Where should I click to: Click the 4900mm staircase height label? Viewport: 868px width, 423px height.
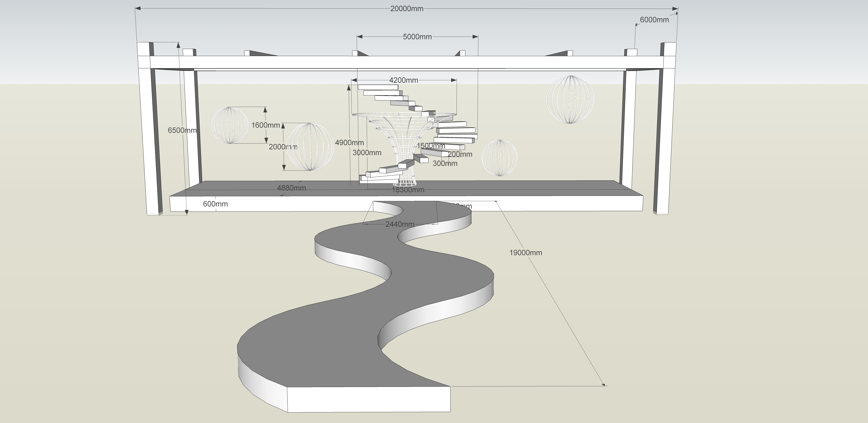point(349,143)
